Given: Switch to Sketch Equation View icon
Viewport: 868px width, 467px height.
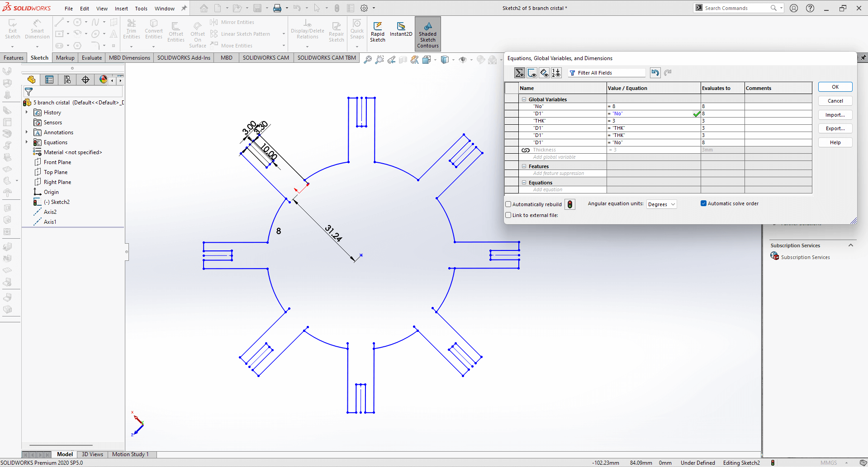Looking at the screenshot, I should 532,73.
